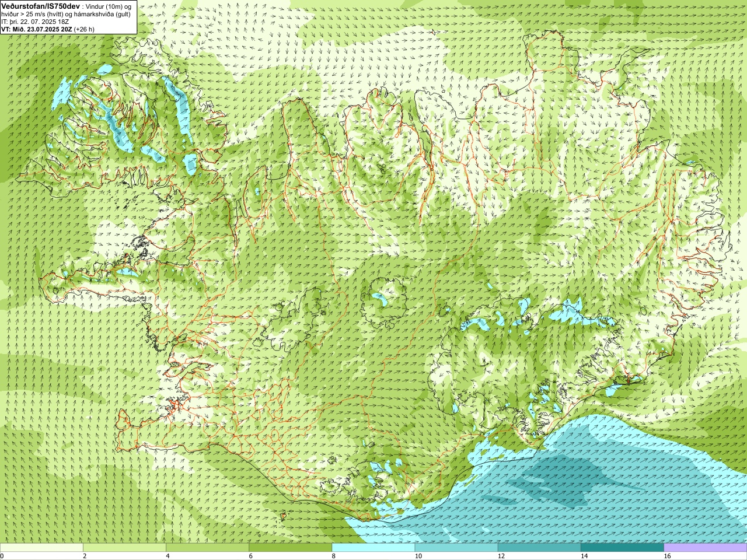Click the '6' label on the wind scale
747x560 pixels.
(x=250, y=556)
